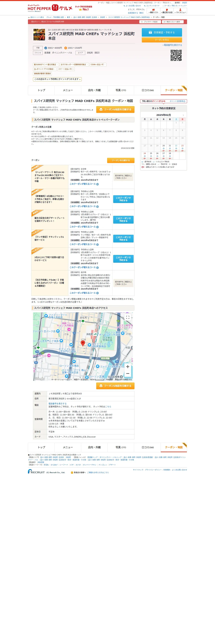The image size is (215, 644).
Task: Reserve with the birthday dessert plate coupon
Action: pyautogui.click(x=123, y=220)
